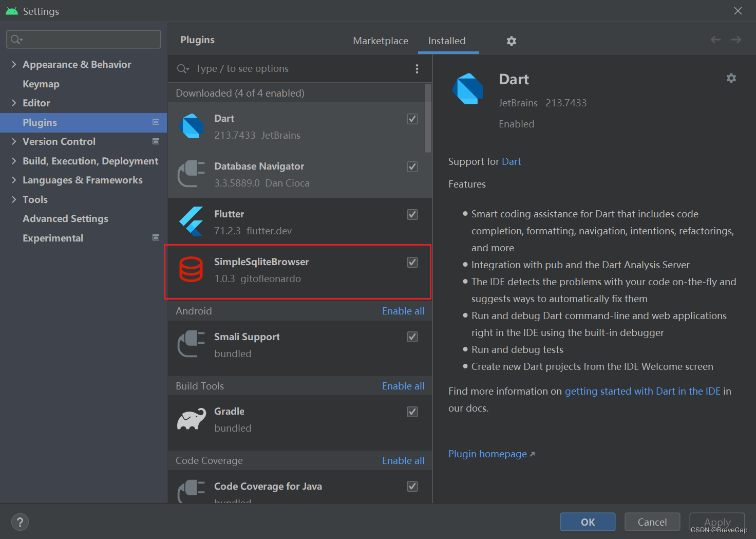The height and width of the screenshot is (539, 756).
Task: Click the plugin search magnifier icon
Action: pyautogui.click(x=183, y=69)
